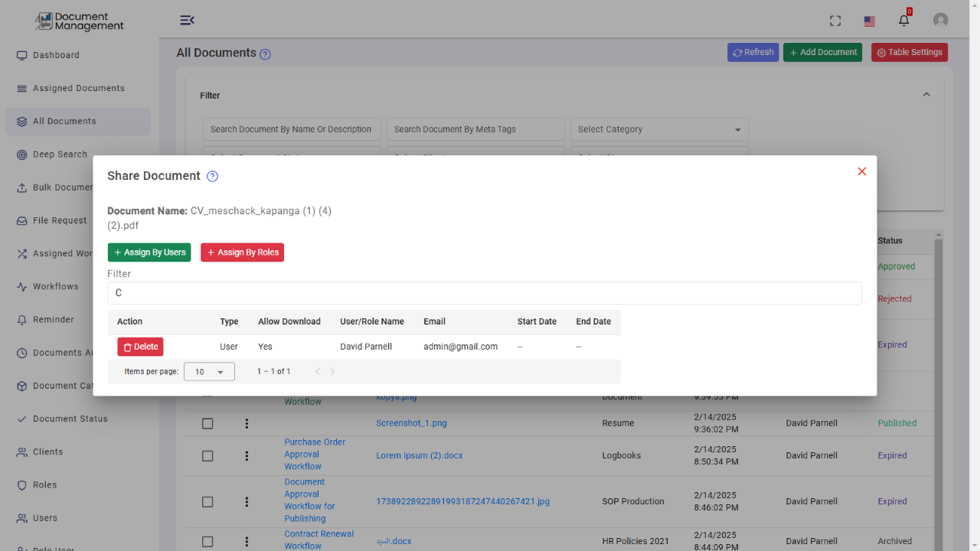Viewport: 980px width, 551px height.
Task: Click the help icon beside Share Document
Action: pos(212,176)
